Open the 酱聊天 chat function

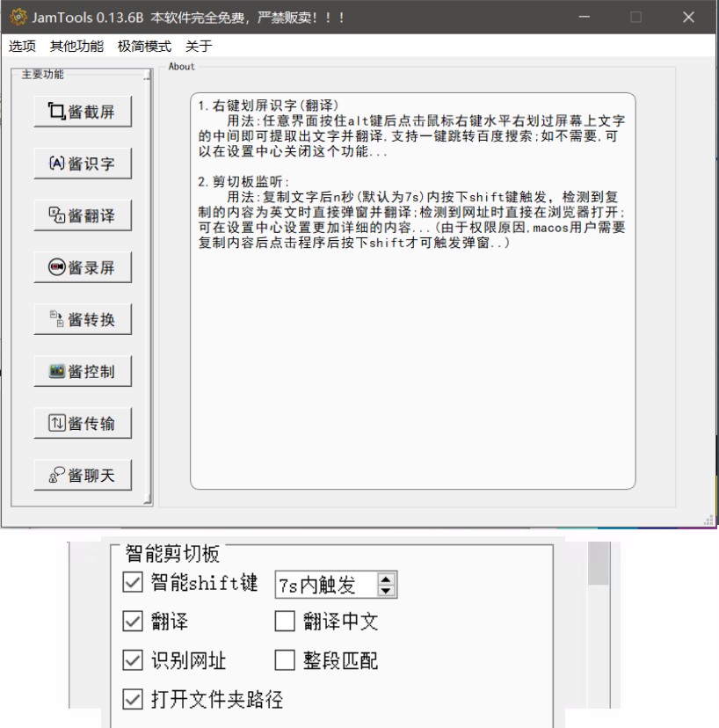click(83, 476)
